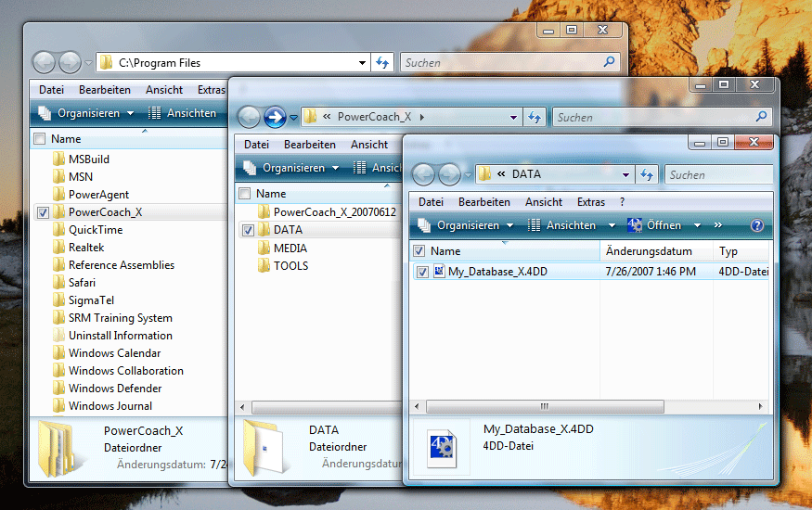Click the MEDIA folder icon in PowerCoach_X window

264,248
